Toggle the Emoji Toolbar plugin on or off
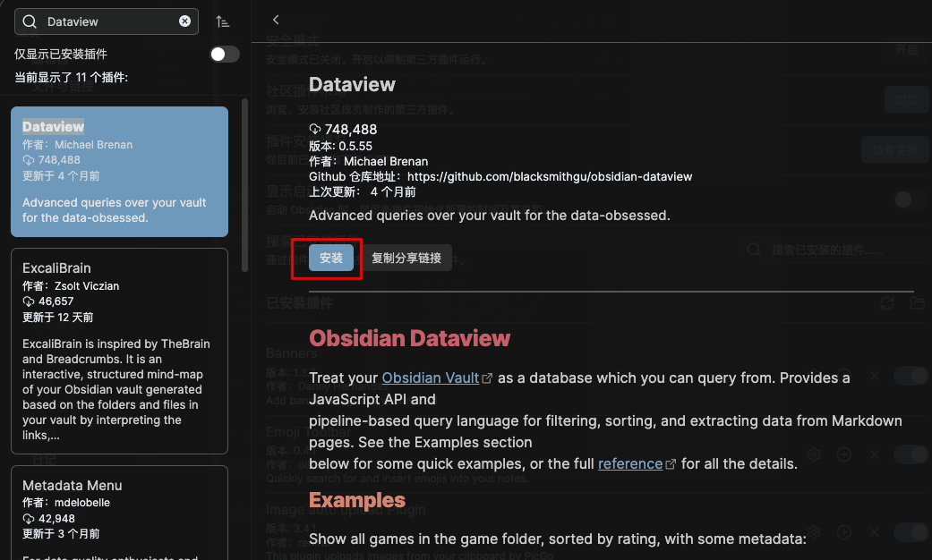This screenshot has width=932, height=560. [910, 454]
